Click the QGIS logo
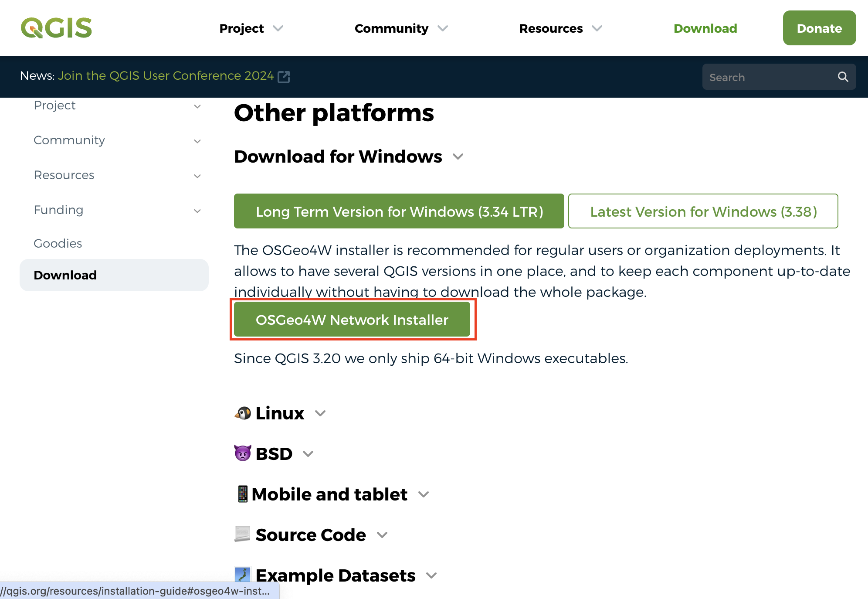Viewport: 868px width, 599px height. (56, 28)
